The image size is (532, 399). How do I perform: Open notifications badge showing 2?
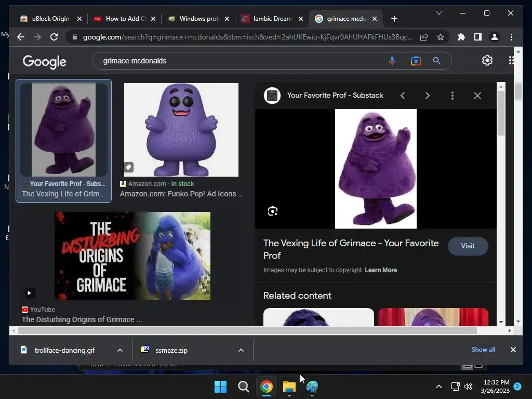517,386
